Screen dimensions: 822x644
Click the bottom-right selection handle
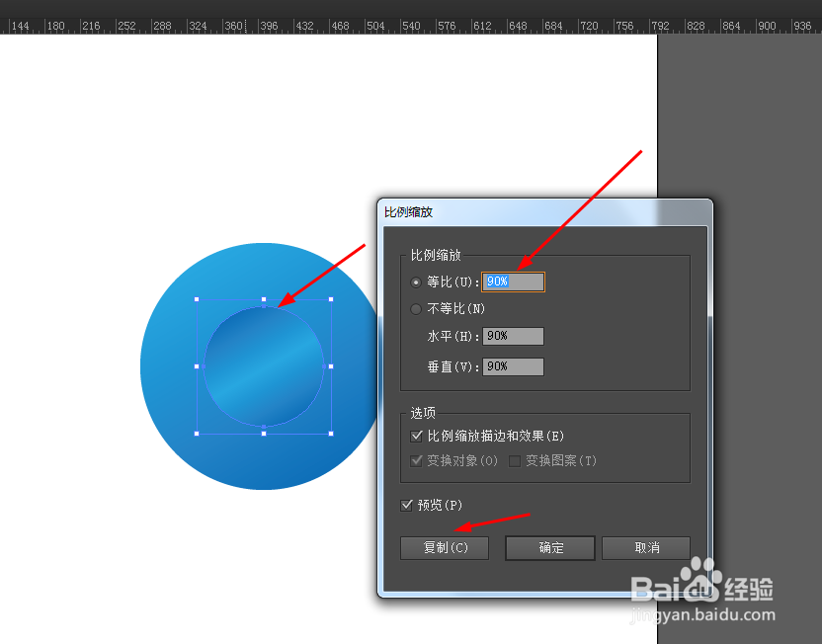point(331,434)
